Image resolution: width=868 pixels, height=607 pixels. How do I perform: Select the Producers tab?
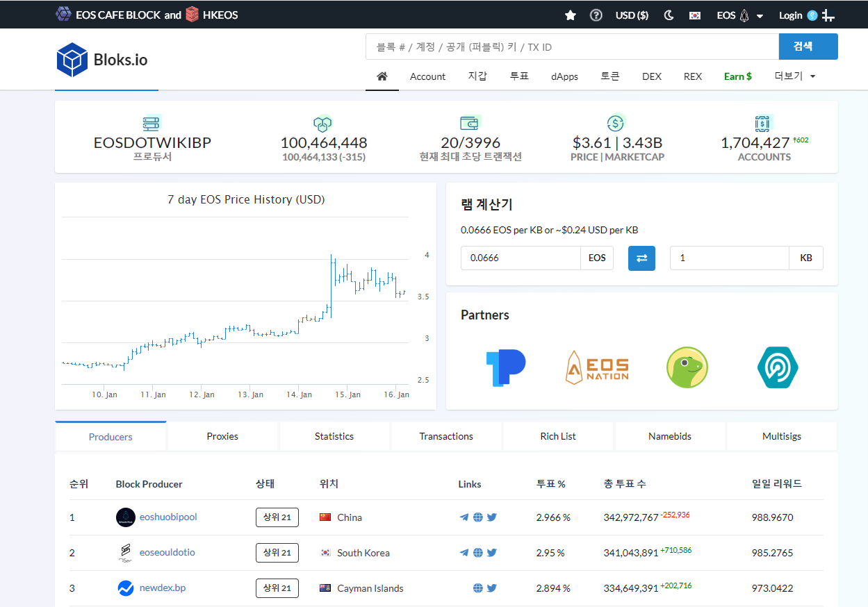[x=110, y=436]
